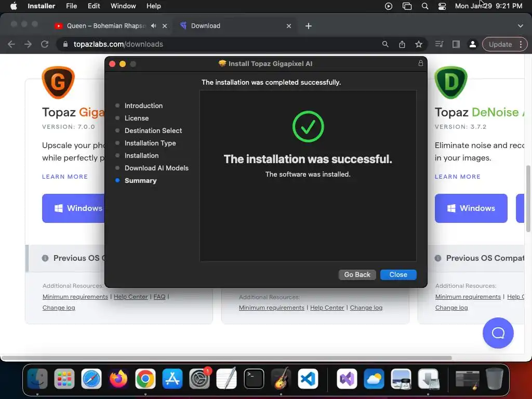Click the Chrome Update button
Screen dimensions: 532x399
[x=500, y=44]
